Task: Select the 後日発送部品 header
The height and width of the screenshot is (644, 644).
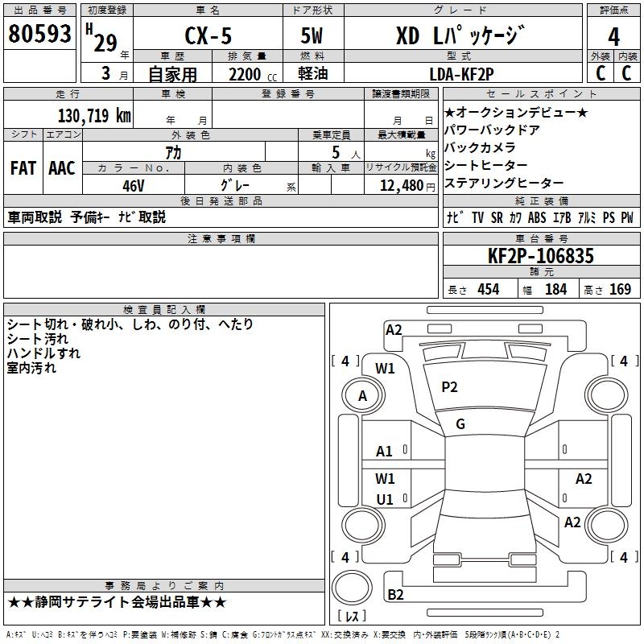Action: [221, 200]
